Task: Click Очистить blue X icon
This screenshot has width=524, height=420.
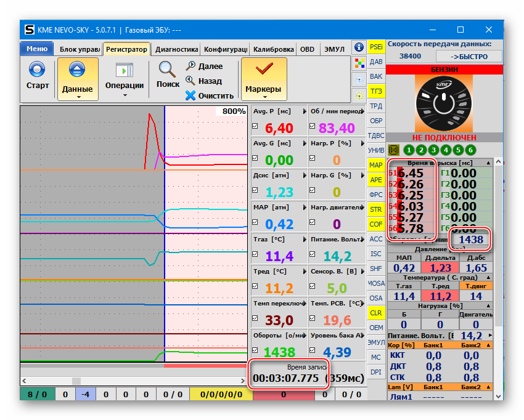Action: coord(190,95)
